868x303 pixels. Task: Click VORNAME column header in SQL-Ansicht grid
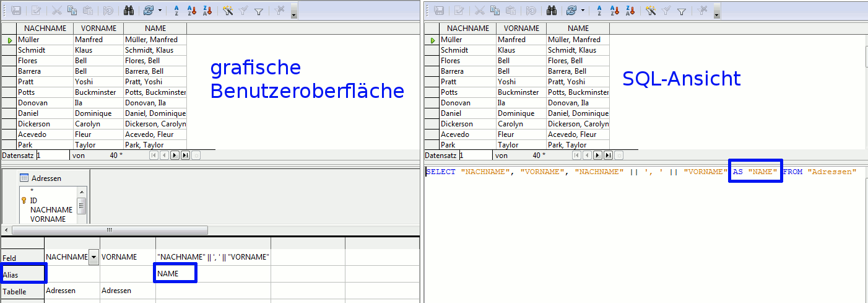(521, 29)
